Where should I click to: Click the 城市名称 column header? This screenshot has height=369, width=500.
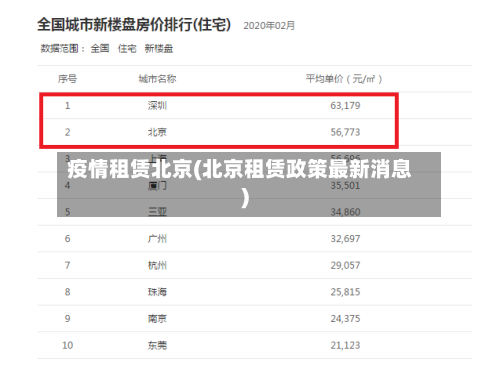click(x=157, y=79)
